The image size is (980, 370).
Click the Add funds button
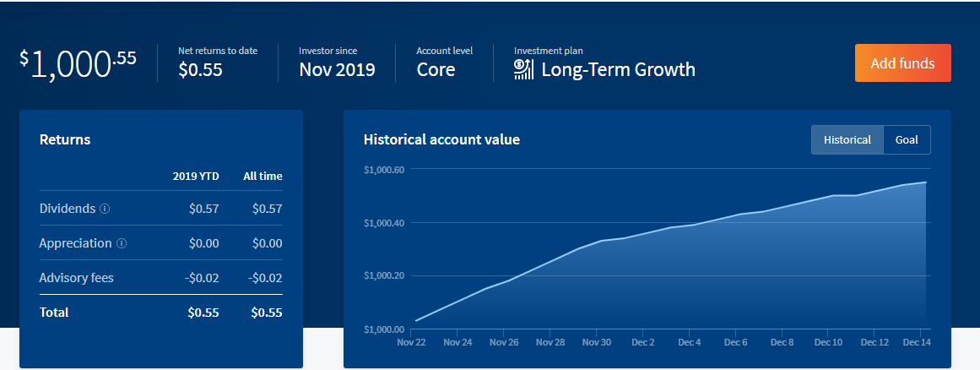pyautogui.click(x=902, y=63)
